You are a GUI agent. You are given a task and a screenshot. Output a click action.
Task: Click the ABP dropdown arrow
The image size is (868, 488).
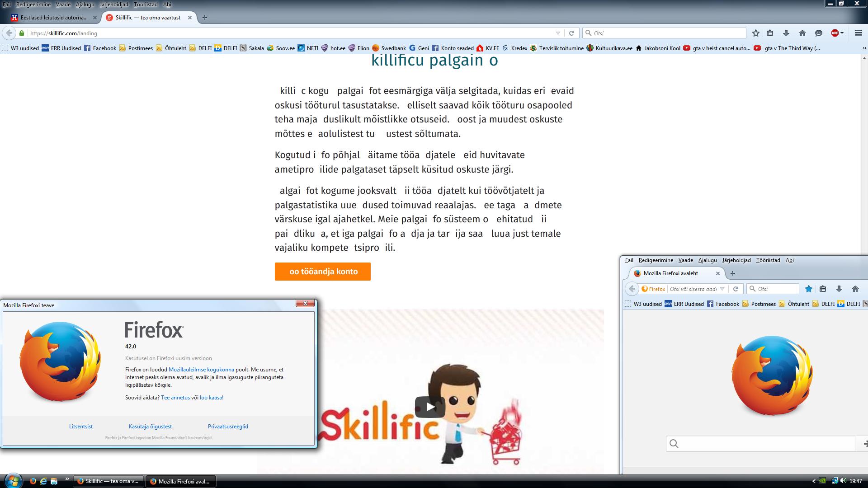click(842, 33)
